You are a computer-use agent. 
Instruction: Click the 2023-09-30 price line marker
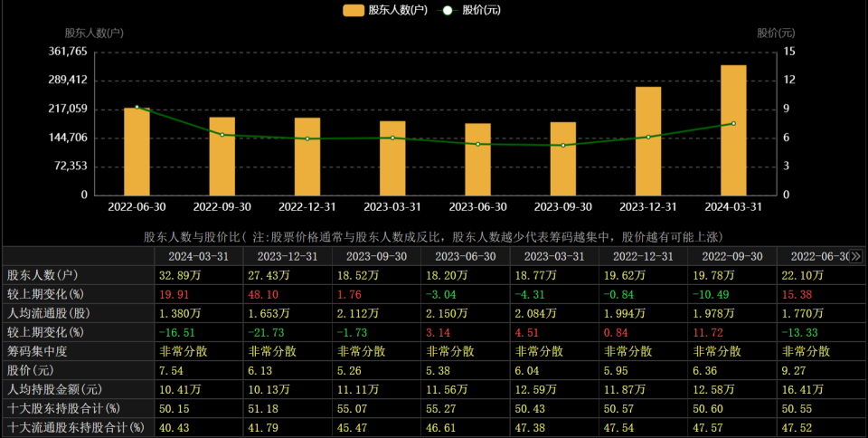pyautogui.click(x=563, y=145)
